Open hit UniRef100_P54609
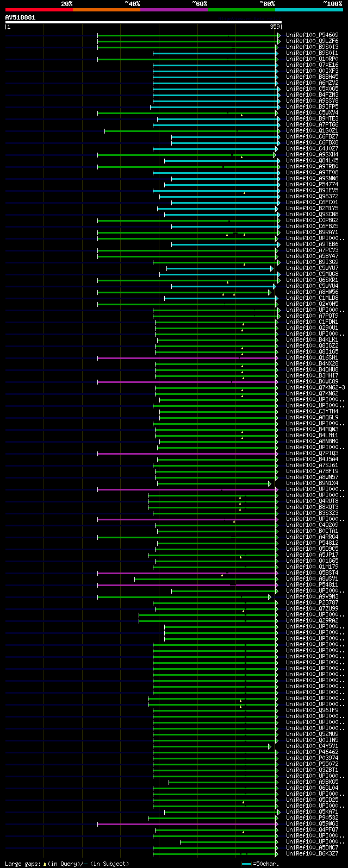 click(x=312, y=35)
